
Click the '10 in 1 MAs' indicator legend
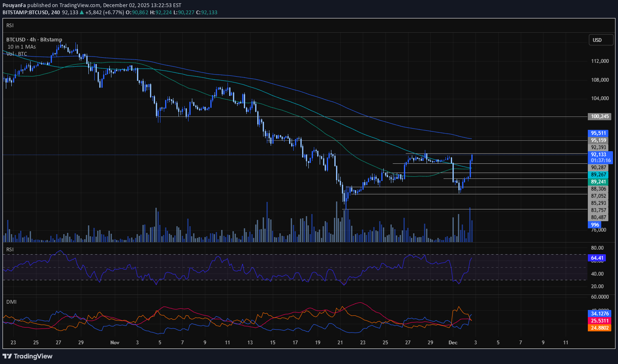21,46
